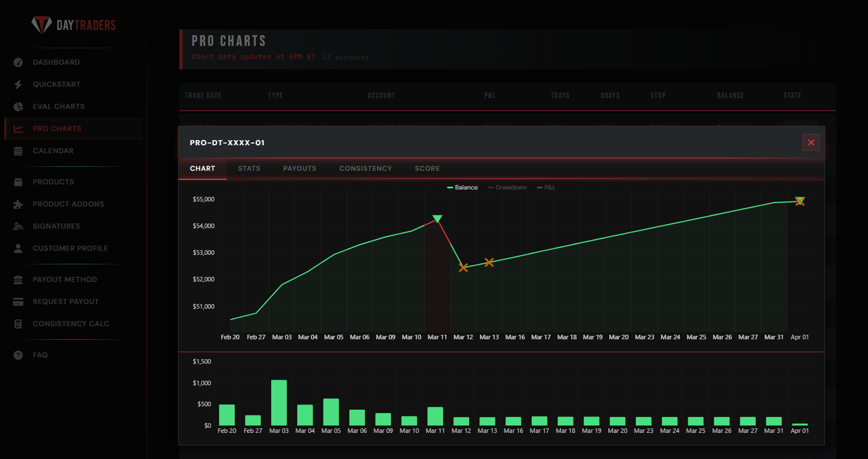Viewport: 868px width, 459px height.
Task: Click the State column header
Action: click(x=793, y=95)
